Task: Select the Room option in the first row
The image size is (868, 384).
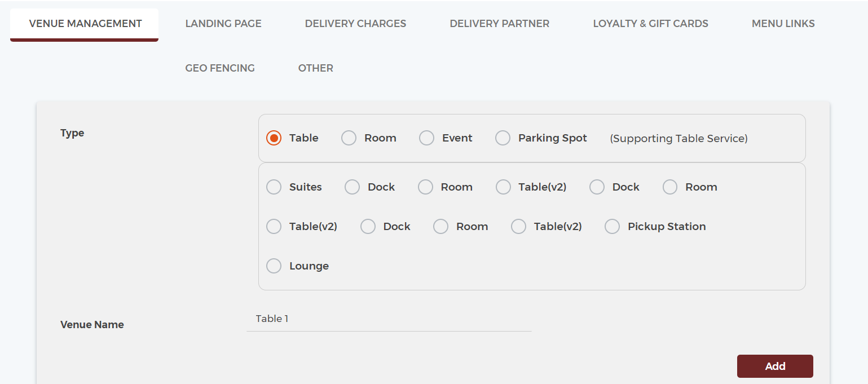Action: (x=349, y=138)
